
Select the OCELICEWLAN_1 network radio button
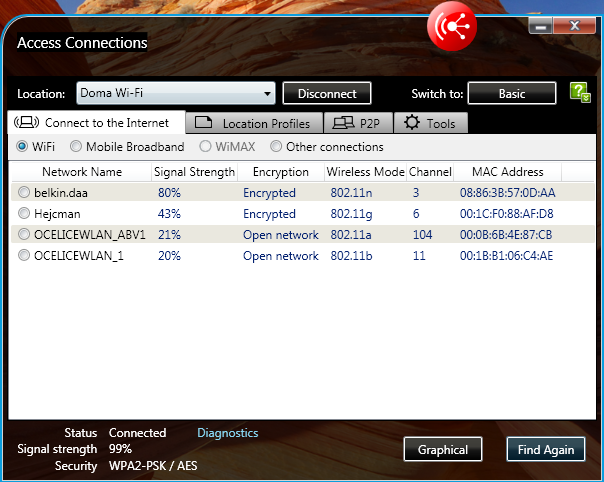tap(25, 256)
